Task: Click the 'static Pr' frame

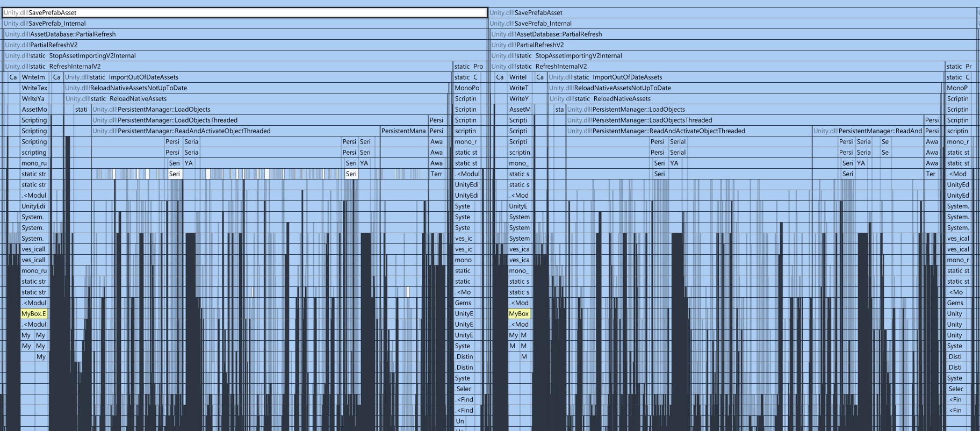Action: coord(959,67)
